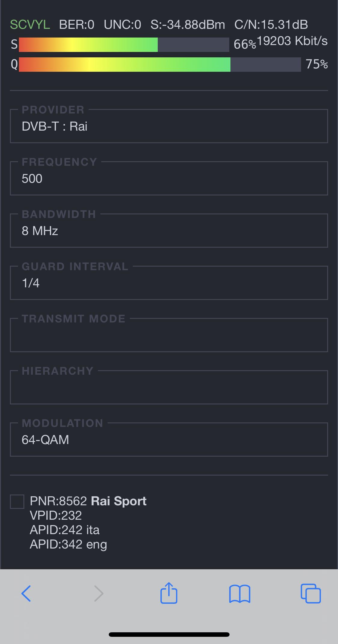Click the signal strength S bar
The height and width of the screenshot is (644, 338).
124,45
